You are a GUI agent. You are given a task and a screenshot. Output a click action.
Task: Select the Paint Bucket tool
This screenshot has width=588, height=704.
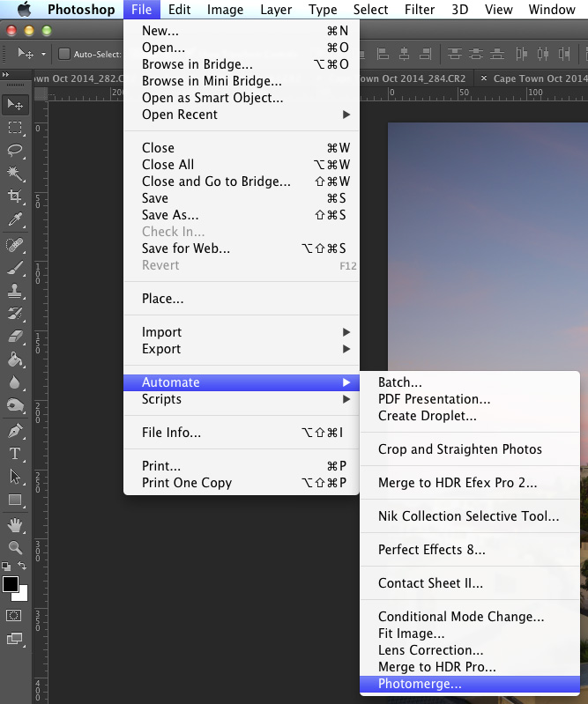click(x=15, y=359)
